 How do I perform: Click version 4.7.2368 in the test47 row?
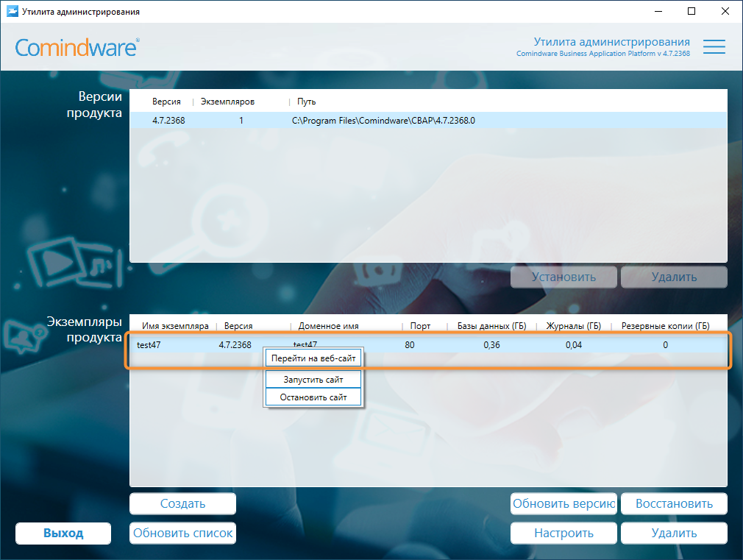(235, 344)
